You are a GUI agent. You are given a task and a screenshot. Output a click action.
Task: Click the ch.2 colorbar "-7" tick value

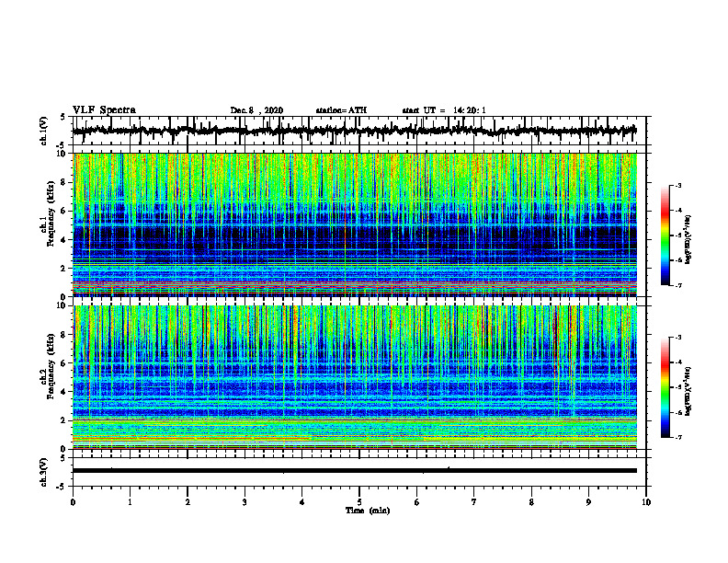click(677, 437)
